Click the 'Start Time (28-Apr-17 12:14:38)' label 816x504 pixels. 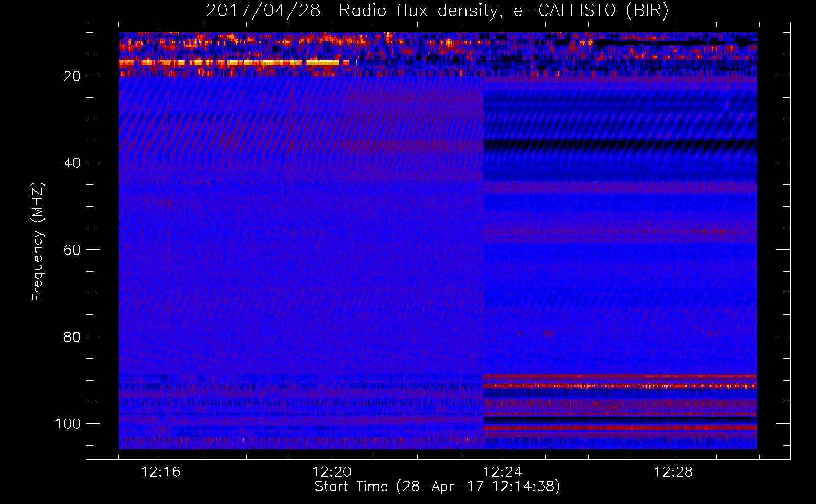click(x=437, y=487)
